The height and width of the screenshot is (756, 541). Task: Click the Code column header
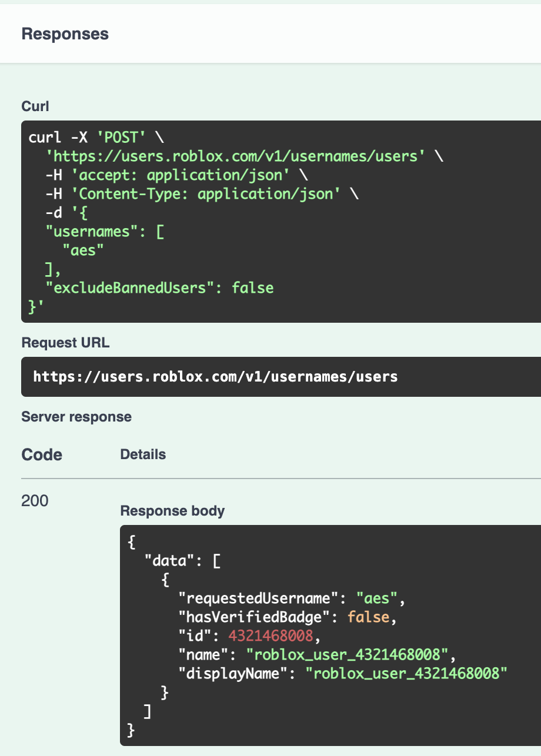42,454
